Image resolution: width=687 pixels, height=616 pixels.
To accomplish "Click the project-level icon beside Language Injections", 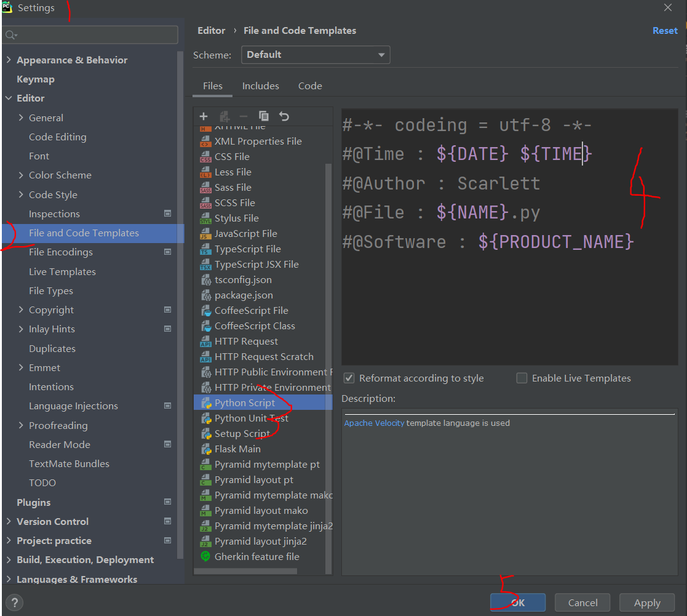I will click(x=167, y=406).
